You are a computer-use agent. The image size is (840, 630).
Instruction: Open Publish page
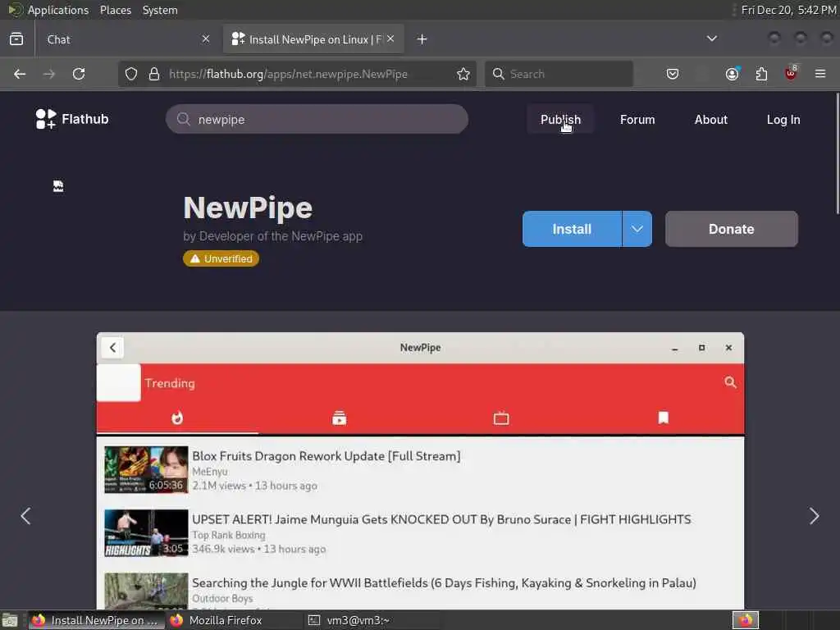pos(560,120)
